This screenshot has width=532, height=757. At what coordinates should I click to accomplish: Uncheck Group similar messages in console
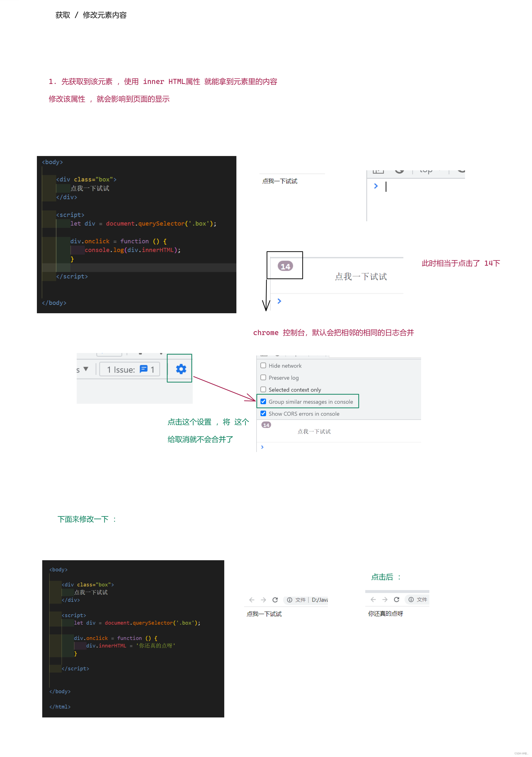tap(263, 402)
